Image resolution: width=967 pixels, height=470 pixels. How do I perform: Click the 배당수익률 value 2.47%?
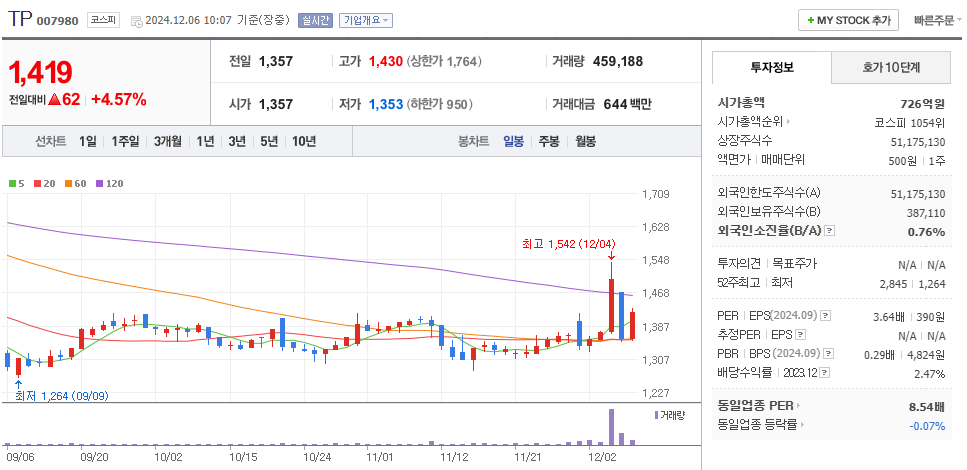929,374
